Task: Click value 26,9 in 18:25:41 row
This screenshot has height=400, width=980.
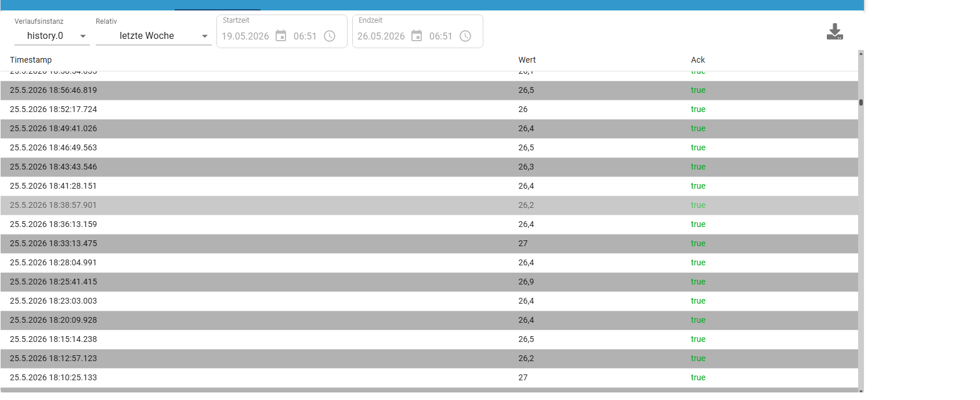Action: pos(526,282)
